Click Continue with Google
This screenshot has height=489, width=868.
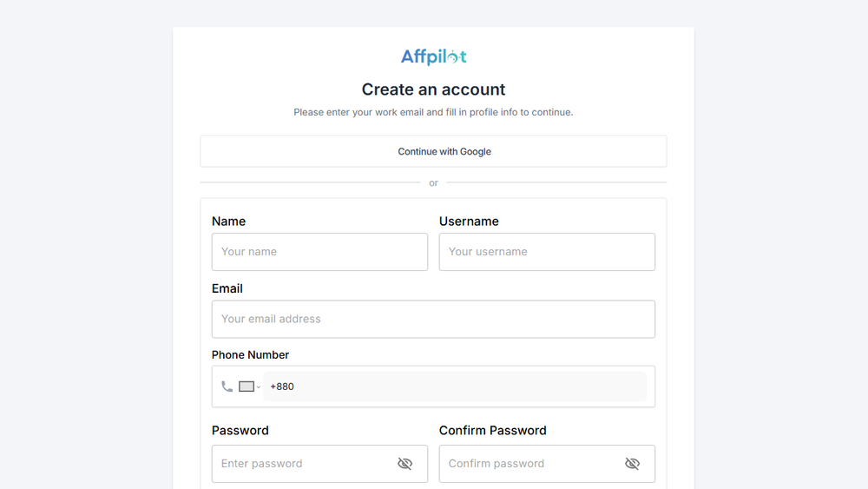pyautogui.click(x=433, y=151)
